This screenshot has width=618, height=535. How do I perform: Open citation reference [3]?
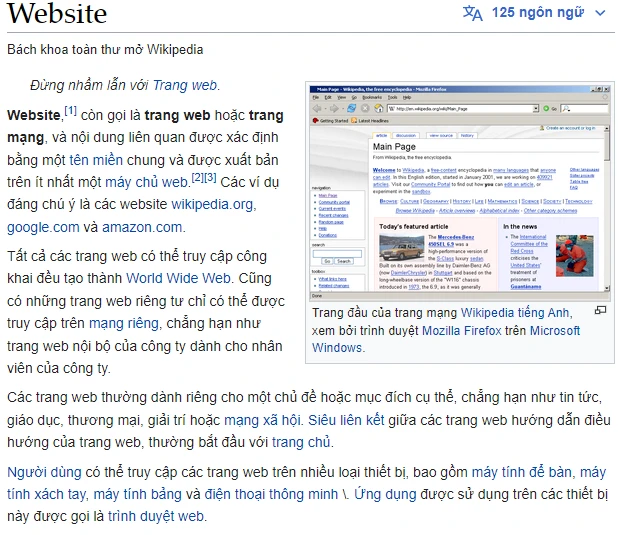(x=210, y=177)
